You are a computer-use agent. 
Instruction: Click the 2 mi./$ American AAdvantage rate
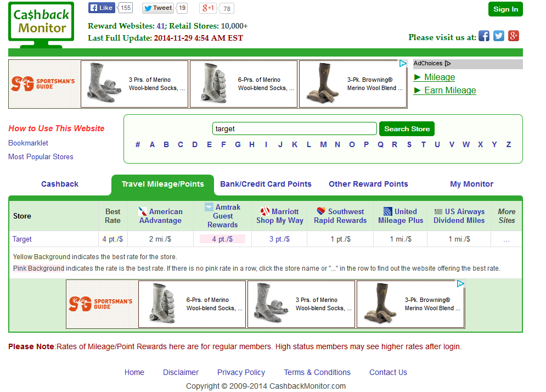click(x=160, y=239)
